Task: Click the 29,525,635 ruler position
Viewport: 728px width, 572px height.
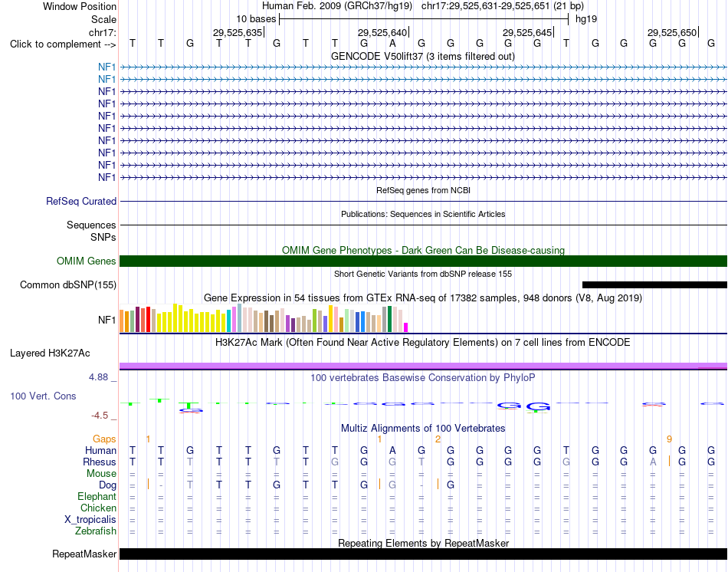Action: pos(238,32)
